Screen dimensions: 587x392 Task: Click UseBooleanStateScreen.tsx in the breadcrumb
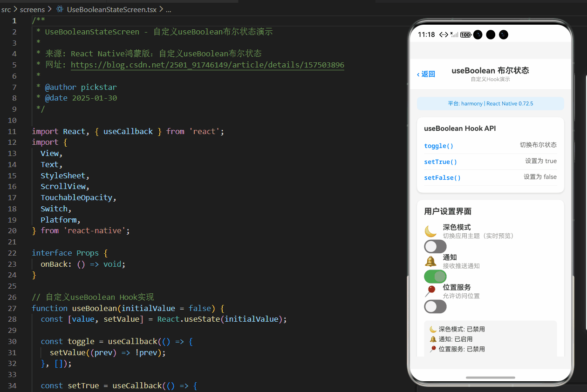coord(112,9)
